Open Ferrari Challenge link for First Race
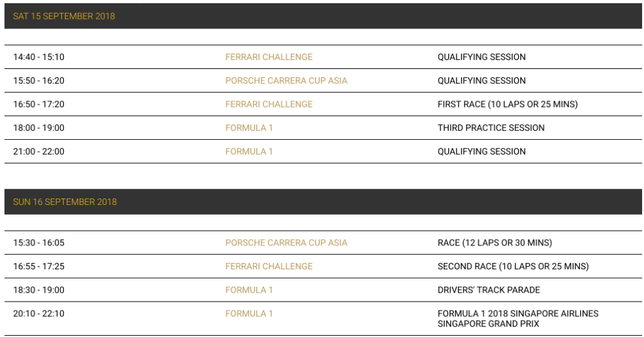The width and height of the screenshot is (644, 337). pos(269,104)
